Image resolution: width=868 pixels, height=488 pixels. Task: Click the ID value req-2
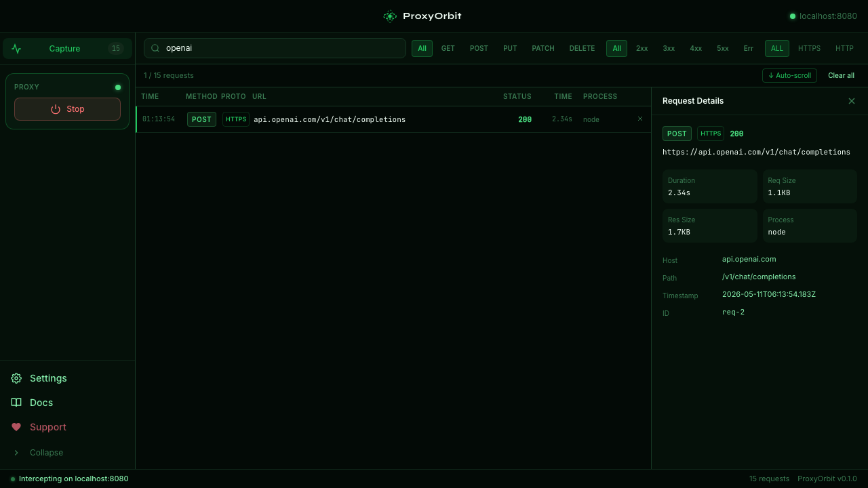tap(734, 312)
